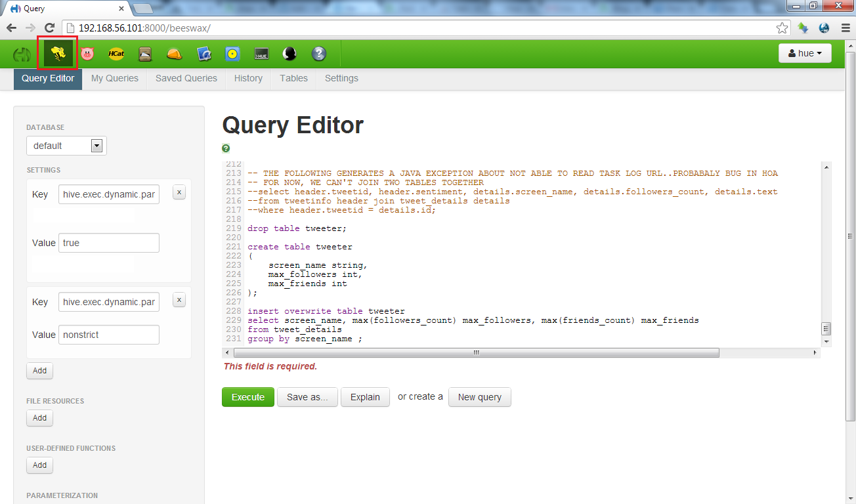The height and width of the screenshot is (504, 856).
Task: Click the page vertical scrollbar
Action: click(851, 236)
